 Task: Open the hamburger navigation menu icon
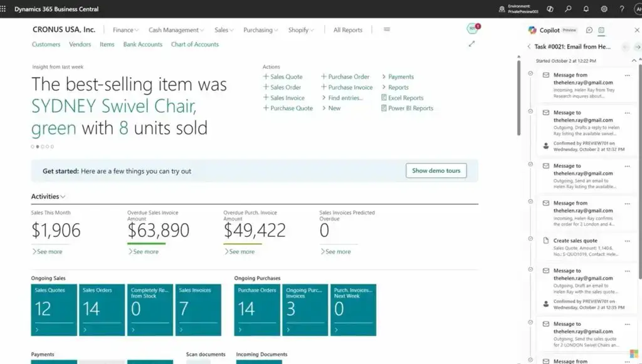tap(387, 29)
